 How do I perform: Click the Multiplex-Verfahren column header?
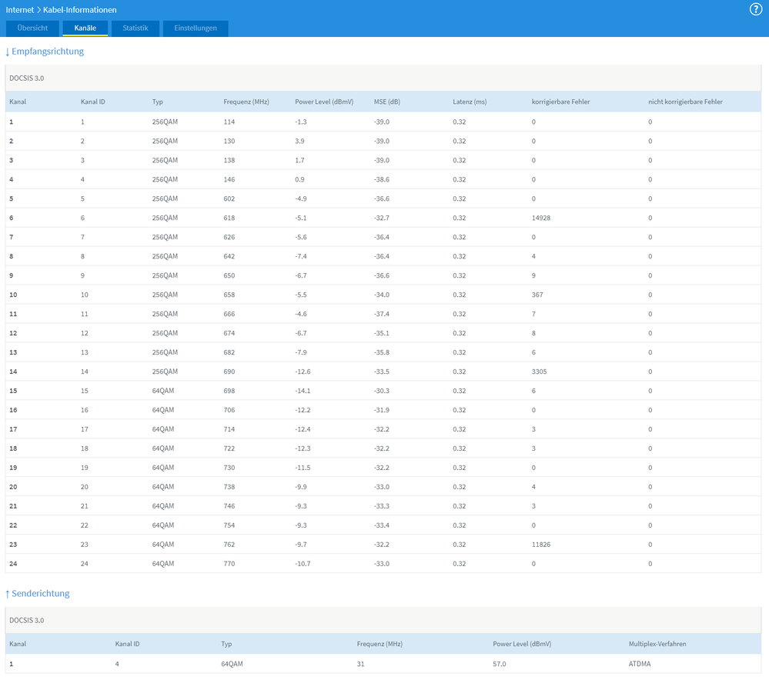657,644
